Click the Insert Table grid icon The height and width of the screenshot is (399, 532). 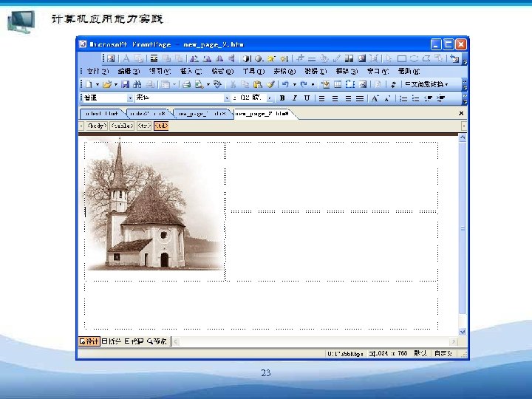[338, 84]
